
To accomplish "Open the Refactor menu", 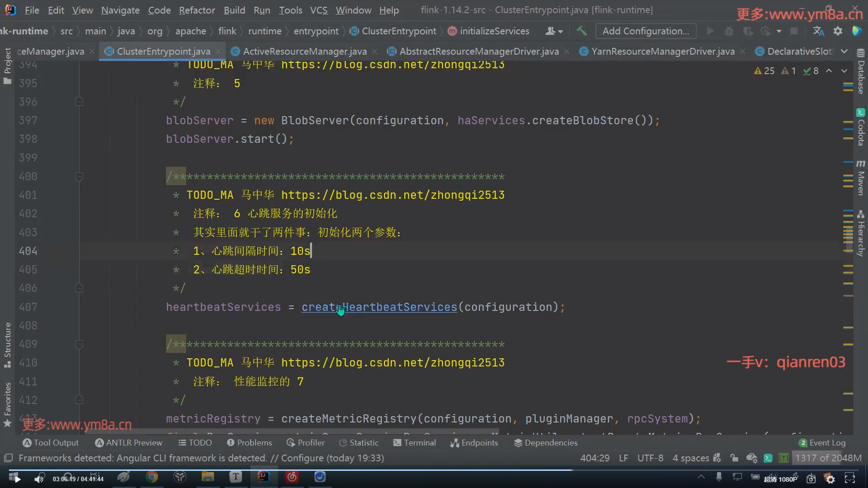I will coord(197,10).
